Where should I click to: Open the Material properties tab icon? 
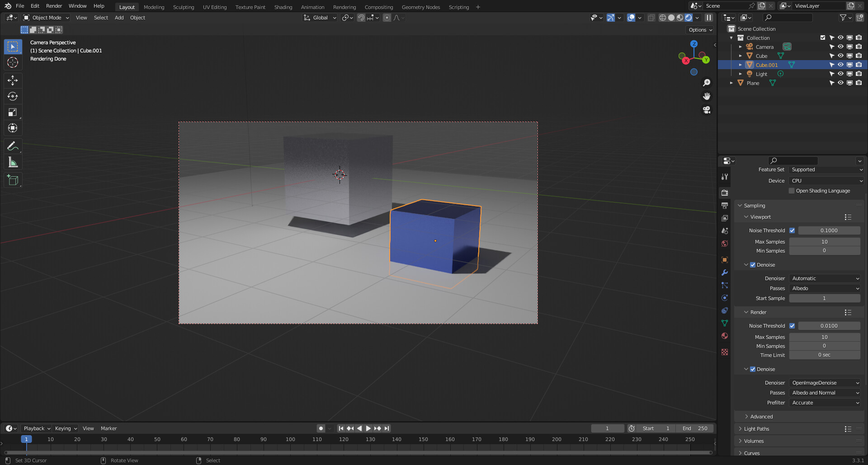pos(725,336)
